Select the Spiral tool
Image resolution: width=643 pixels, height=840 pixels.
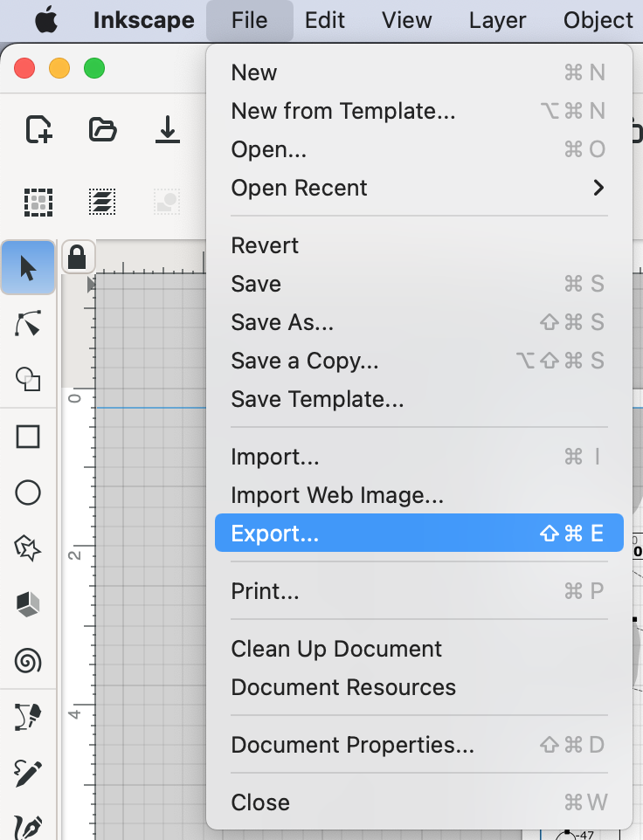[x=28, y=660]
